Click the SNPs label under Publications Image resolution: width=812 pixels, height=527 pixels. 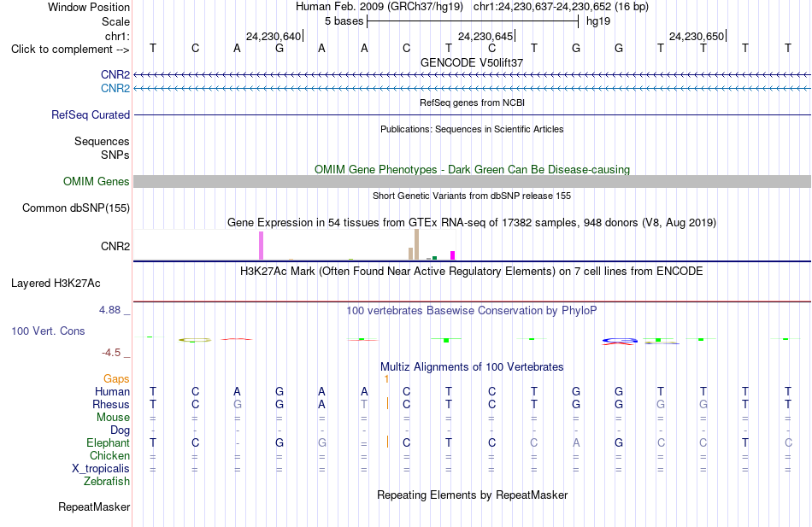click(115, 155)
